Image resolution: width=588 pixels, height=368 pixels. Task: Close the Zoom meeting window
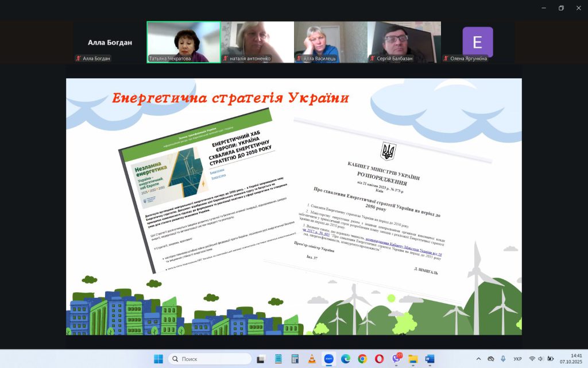[x=578, y=8]
